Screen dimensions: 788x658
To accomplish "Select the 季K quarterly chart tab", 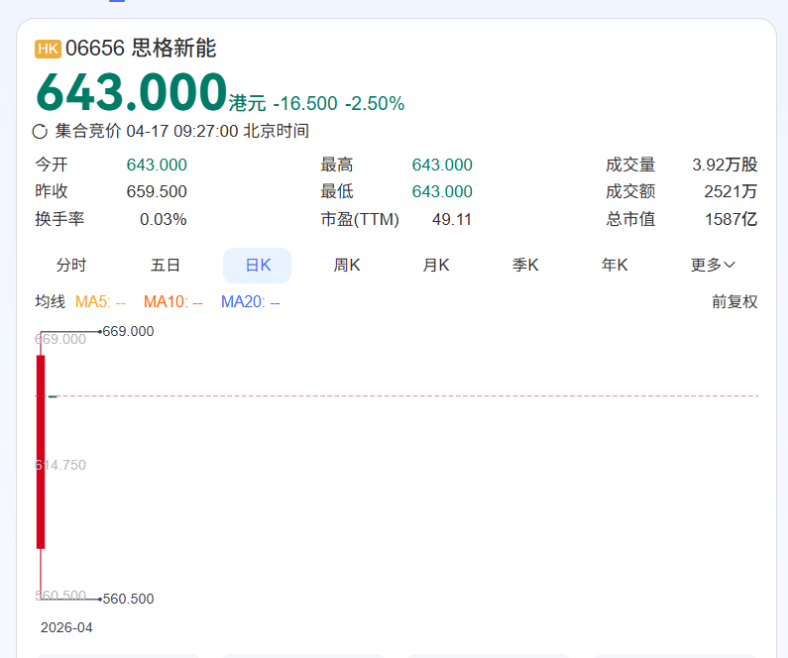I will pos(525,265).
